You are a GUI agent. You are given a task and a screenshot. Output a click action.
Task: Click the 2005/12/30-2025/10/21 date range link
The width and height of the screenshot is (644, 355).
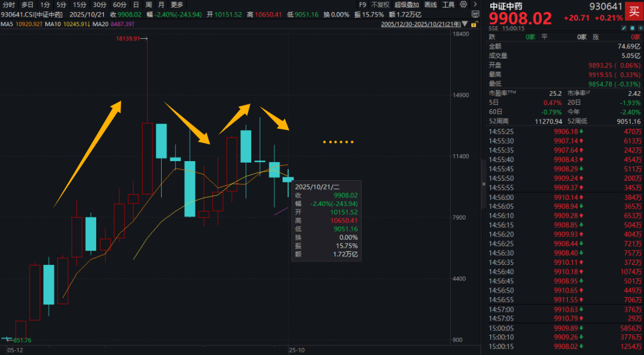point(420,24)
